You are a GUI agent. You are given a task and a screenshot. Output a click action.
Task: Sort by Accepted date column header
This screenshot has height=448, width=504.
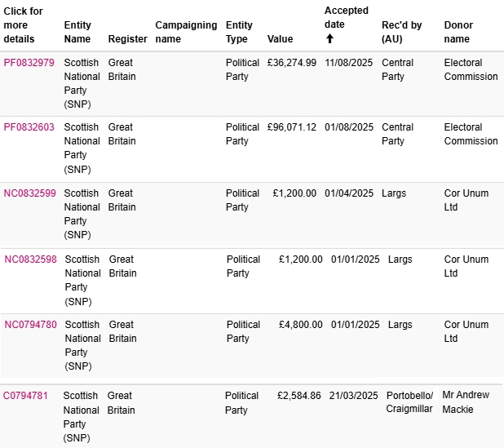point(346,18)
